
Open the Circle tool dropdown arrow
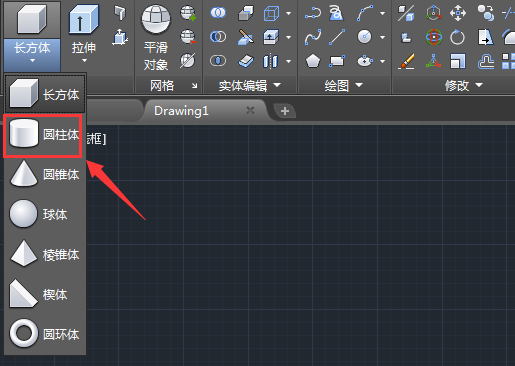[383, 37]
